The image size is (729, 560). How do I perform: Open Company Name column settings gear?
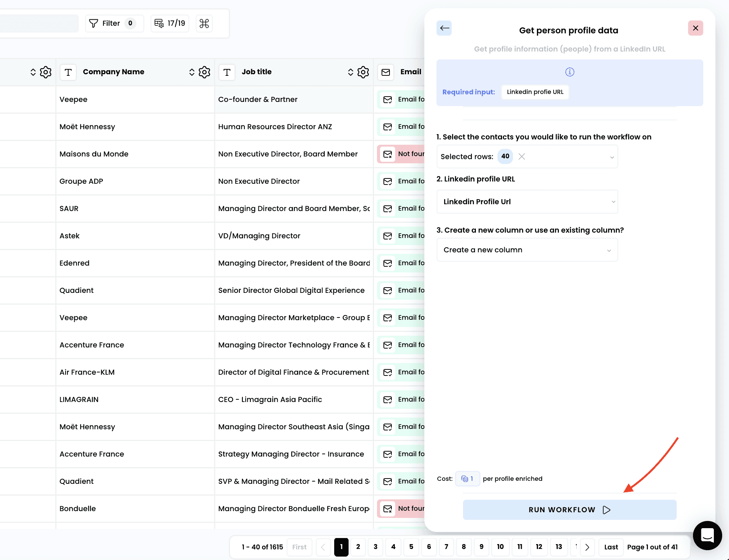tap(204, 72)
